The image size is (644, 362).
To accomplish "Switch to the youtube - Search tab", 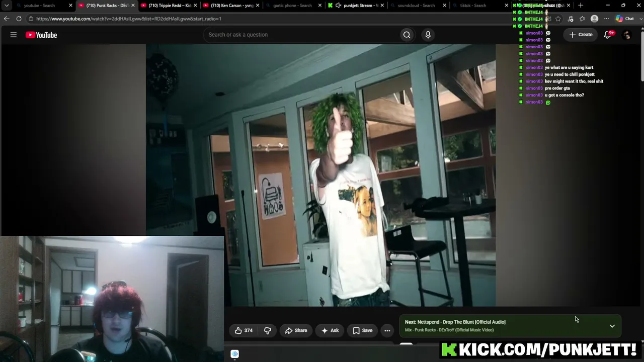I will [39, 6].
